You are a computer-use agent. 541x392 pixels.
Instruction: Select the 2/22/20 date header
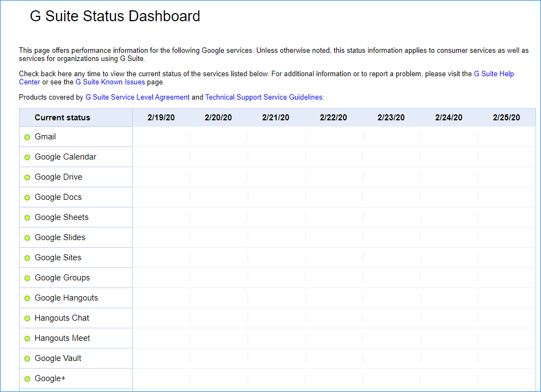(x=333, y=118)
